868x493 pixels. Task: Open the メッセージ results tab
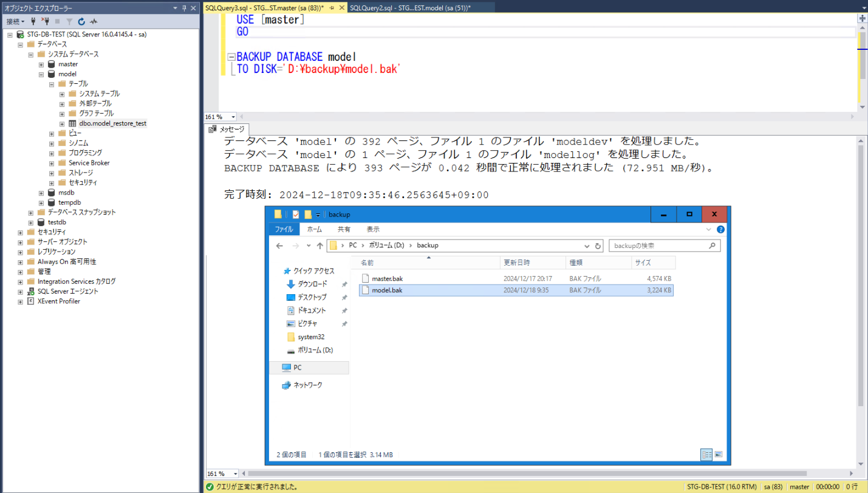point(227,129)
